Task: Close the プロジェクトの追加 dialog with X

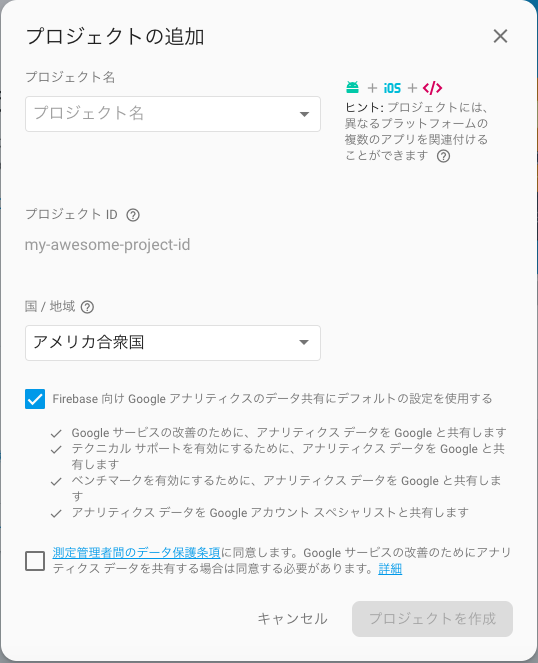Action: tap(500, 36)
